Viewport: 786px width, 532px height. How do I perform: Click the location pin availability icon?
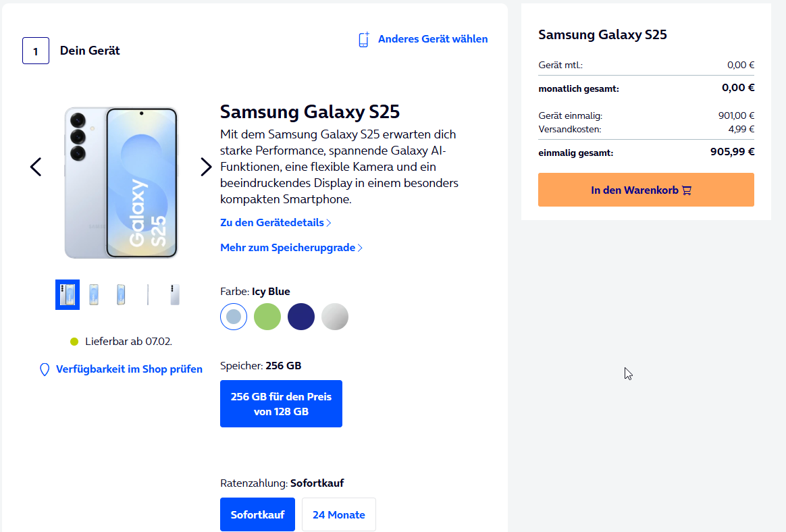tap(45, 369)
